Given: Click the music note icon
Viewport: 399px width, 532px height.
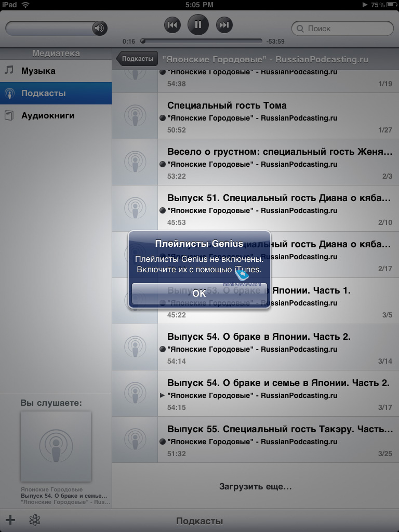Looking at the screenshot, I should (9, 70).
